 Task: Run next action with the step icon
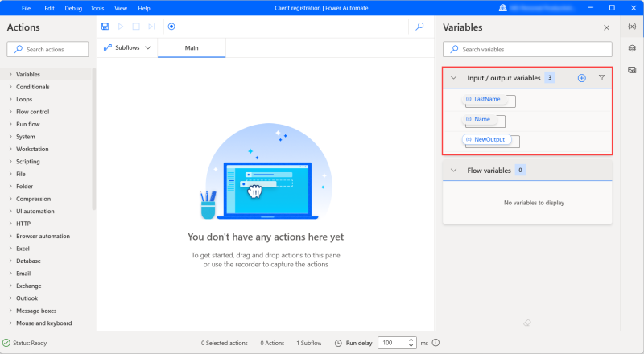click(x=151, y=27)
